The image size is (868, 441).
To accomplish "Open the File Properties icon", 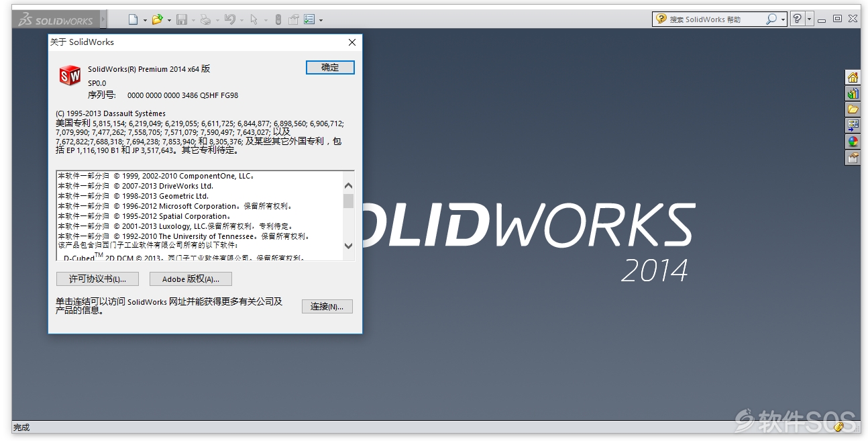I will click(x=294, y=19).
